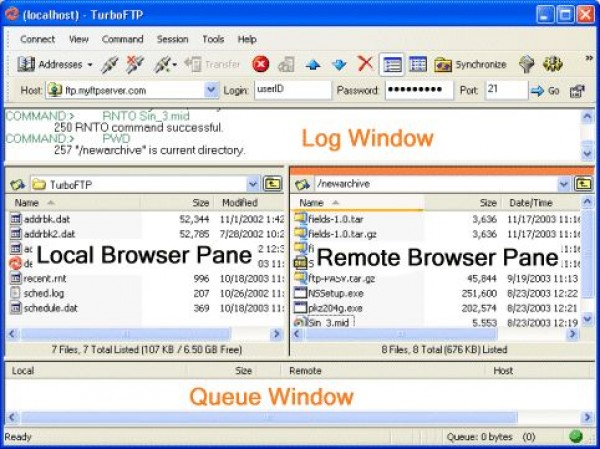Click the Disconnect plug icon with red X
Viewport: 600px width, 449px height.
pyautogui.click(x=134, y=64)
